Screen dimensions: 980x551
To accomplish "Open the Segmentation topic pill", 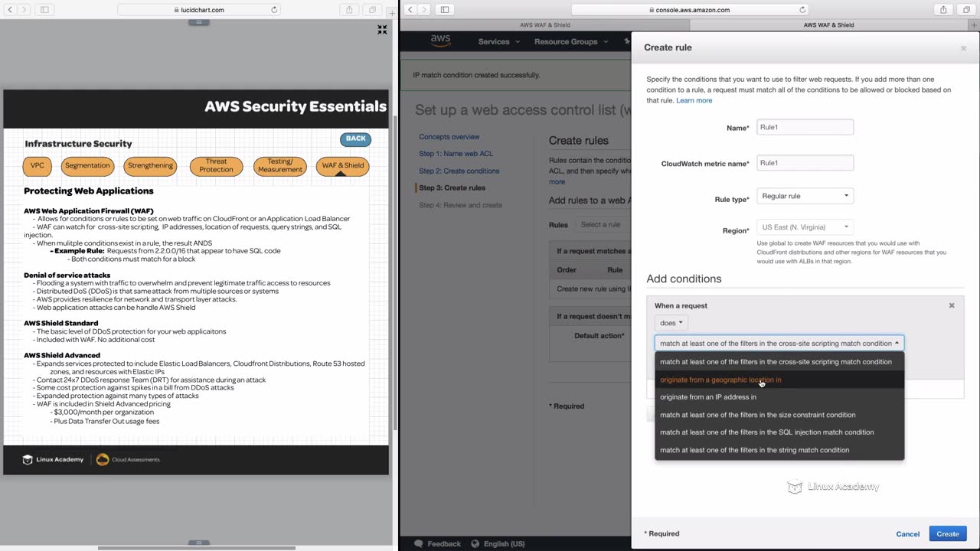I will coord(87,166).
